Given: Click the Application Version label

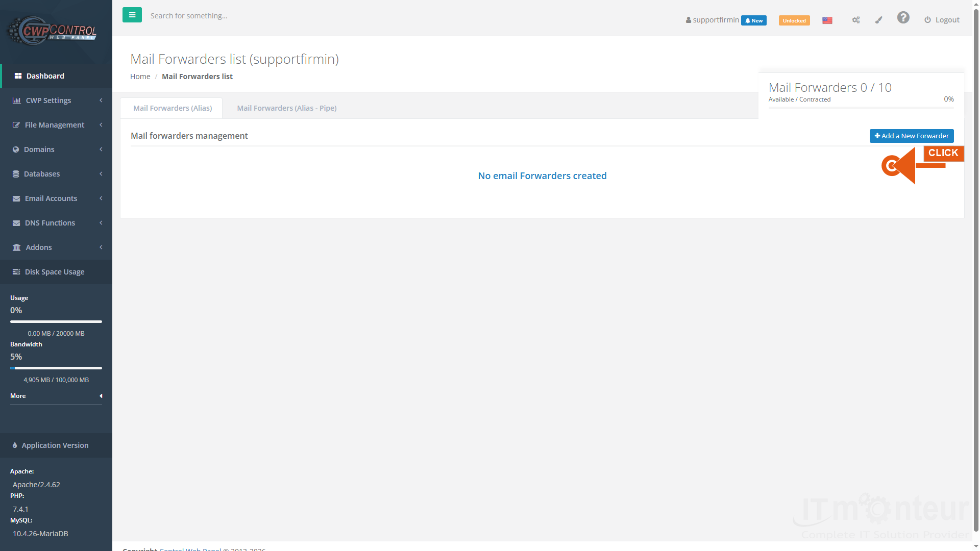Looking at the screenshot, I should point(55,445).
